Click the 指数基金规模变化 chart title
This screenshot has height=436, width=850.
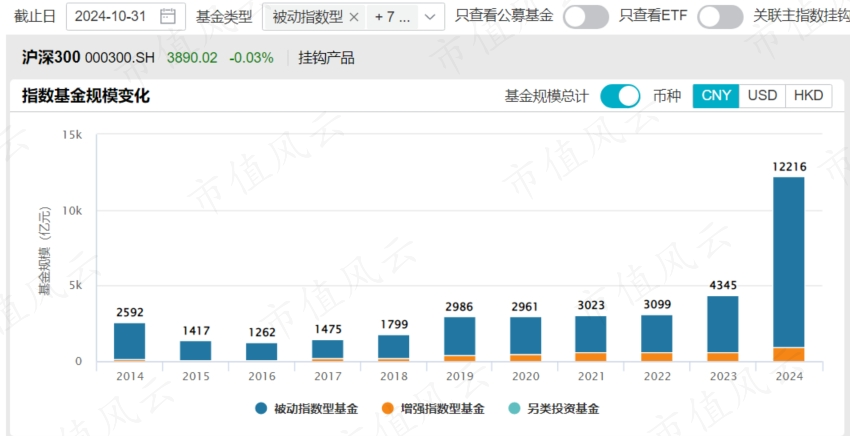pos(86,96)
